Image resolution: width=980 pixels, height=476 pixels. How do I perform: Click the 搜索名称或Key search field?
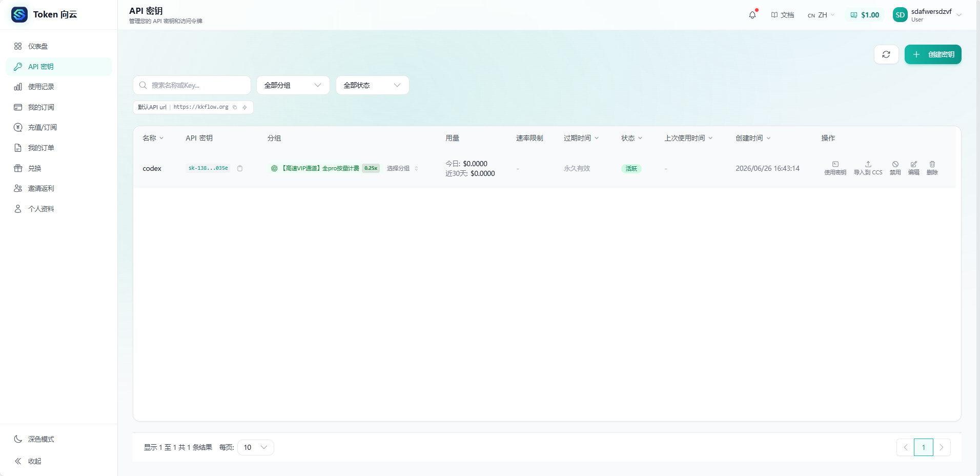coord(192,85)
